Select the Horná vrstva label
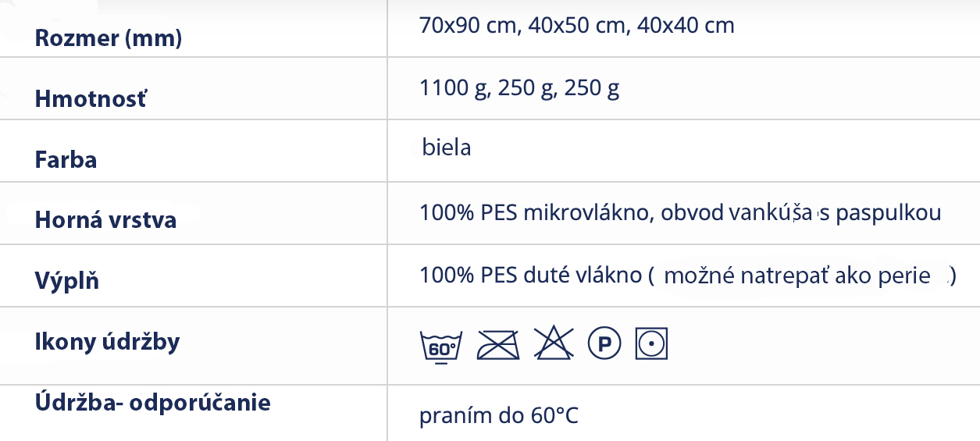 [x=106, y=220]
